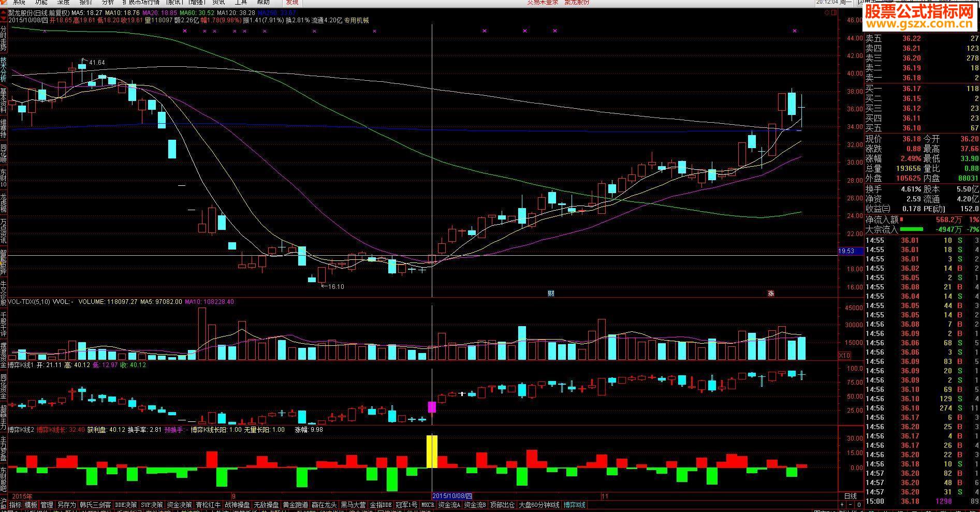
Task: Select the 顶部出仓 indicator tab
Action: [502, 505]
